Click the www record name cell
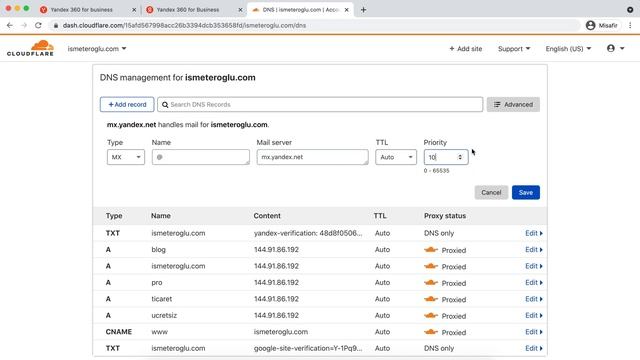Image resolution: width=640 pixels, height=360 pixels. click(160, 332)
